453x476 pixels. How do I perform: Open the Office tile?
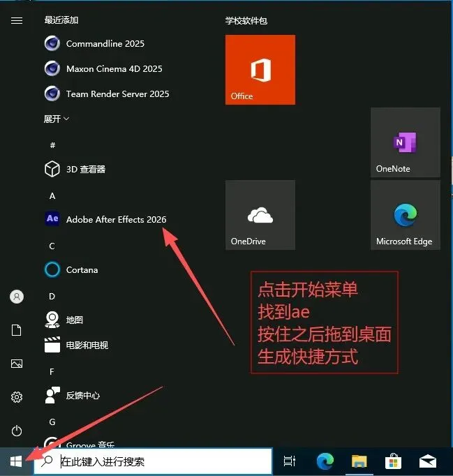tap(260, 70)
